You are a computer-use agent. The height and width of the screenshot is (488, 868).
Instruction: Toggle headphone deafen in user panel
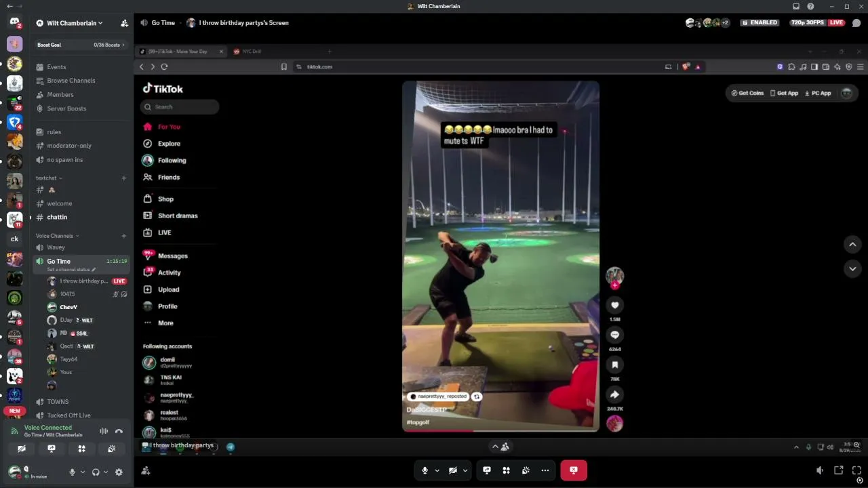pyautogui.click(x=96, y=472)
